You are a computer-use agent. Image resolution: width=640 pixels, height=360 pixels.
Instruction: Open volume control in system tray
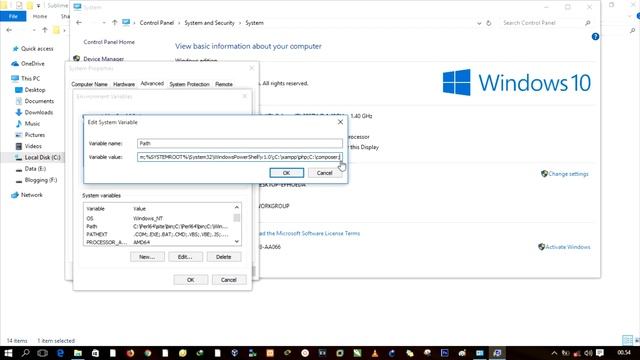click(x=588, y=353)
